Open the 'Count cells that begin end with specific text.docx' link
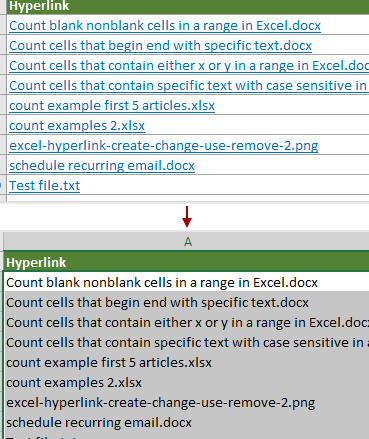 pos(160,46)
